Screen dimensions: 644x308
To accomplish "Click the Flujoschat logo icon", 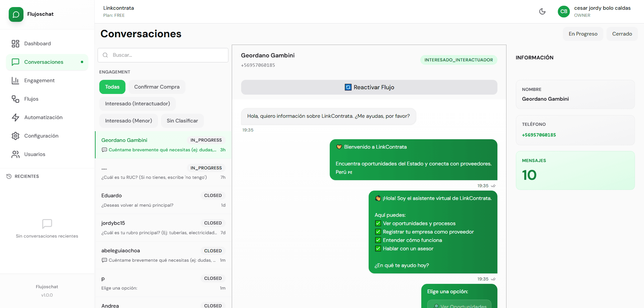I will click(x=16, y=14).
